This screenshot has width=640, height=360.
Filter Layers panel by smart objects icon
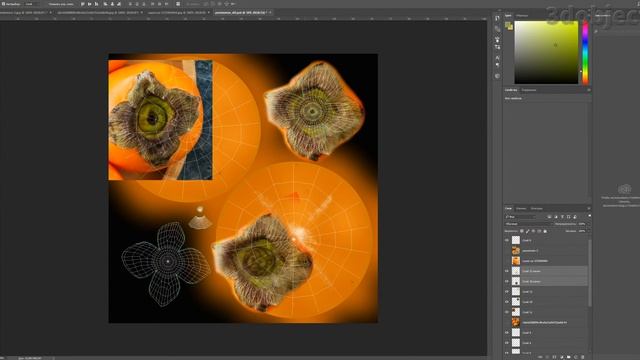[575, 217]
